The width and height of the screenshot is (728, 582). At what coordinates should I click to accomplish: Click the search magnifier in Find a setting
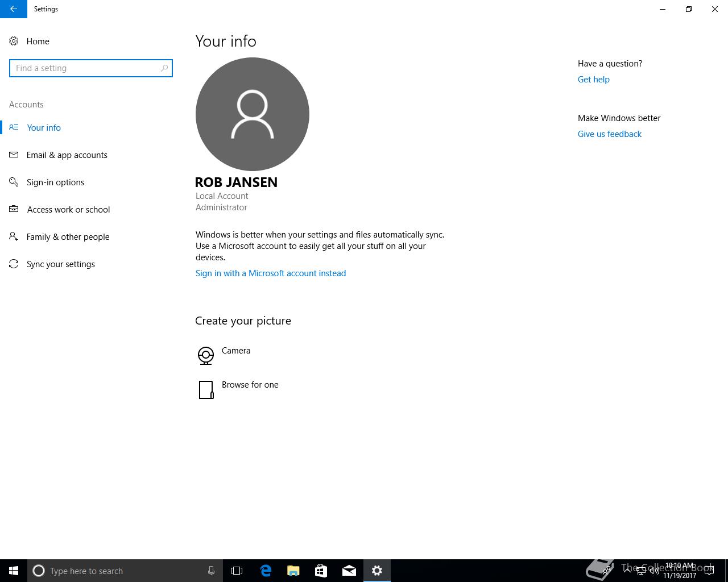pyautogui.click(x=164, y=68)
